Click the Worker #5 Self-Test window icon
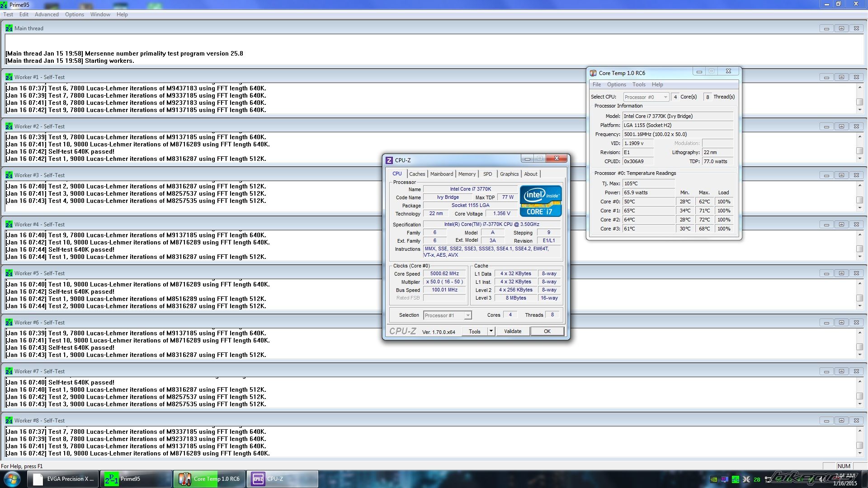 tap(9, 273)
